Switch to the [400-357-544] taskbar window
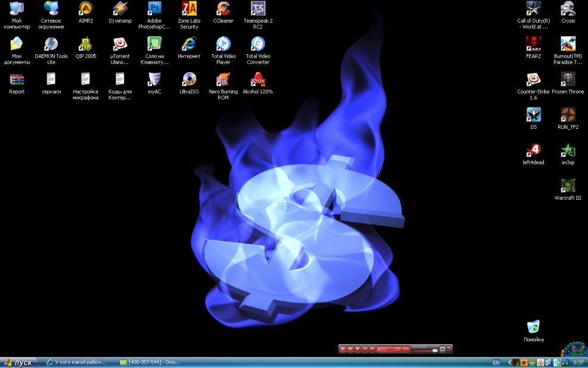Viewport: 588px width, 368px height. click(x=151, y=362)
